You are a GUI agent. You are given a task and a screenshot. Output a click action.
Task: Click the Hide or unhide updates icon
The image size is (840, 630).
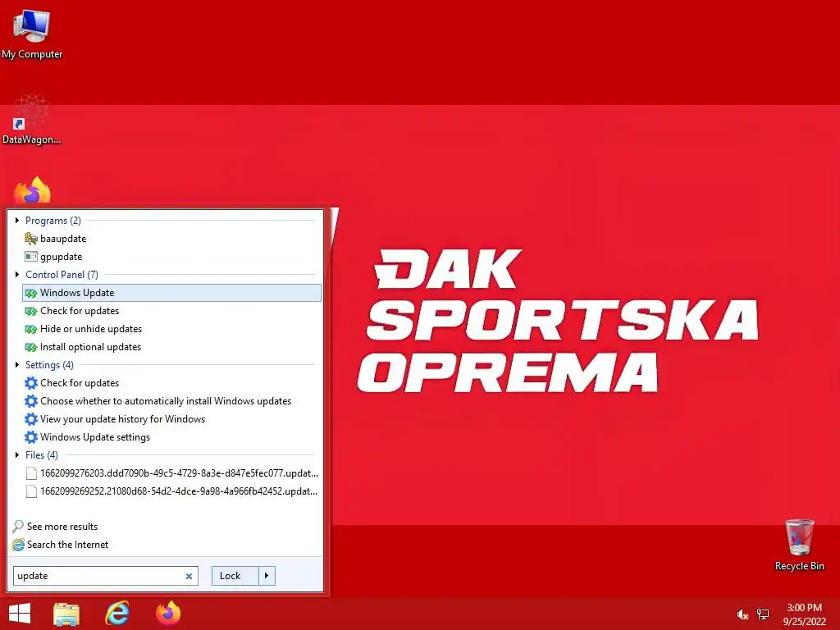coord(31,329)
